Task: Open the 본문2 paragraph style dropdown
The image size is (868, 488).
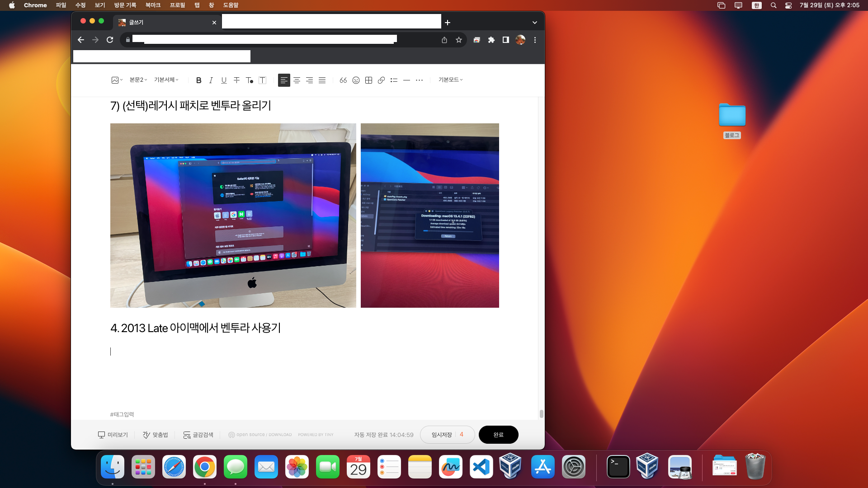Action: pyautogui.click(x=138, y=80)
